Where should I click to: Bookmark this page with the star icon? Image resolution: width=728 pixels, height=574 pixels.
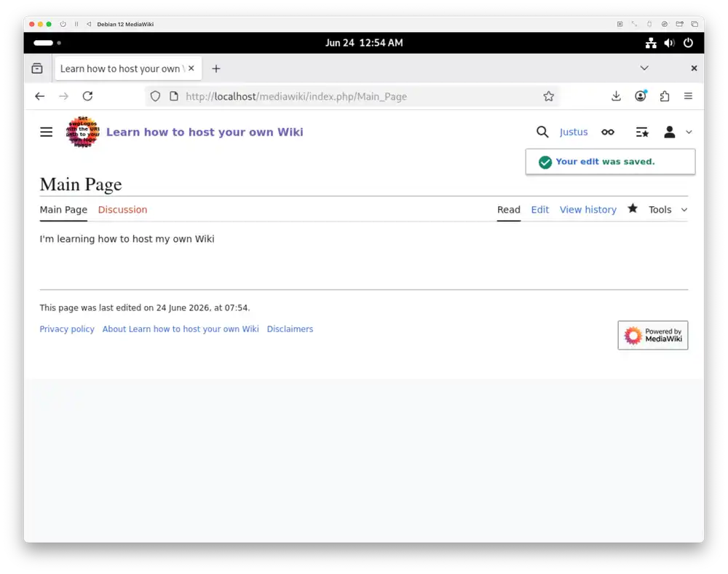548,96
